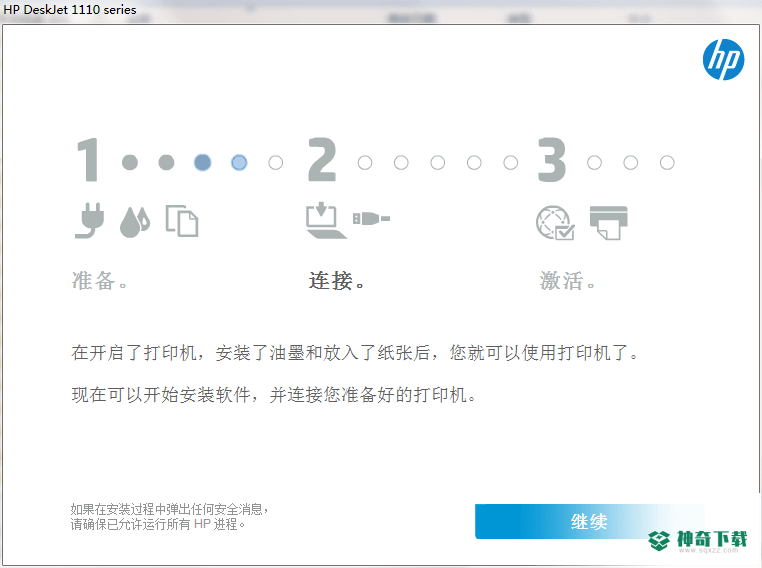The width and height of the screenshot is (762, 568).
Task: Click the HP DeskJet 1110 series window title
Action: click(70, 9)
